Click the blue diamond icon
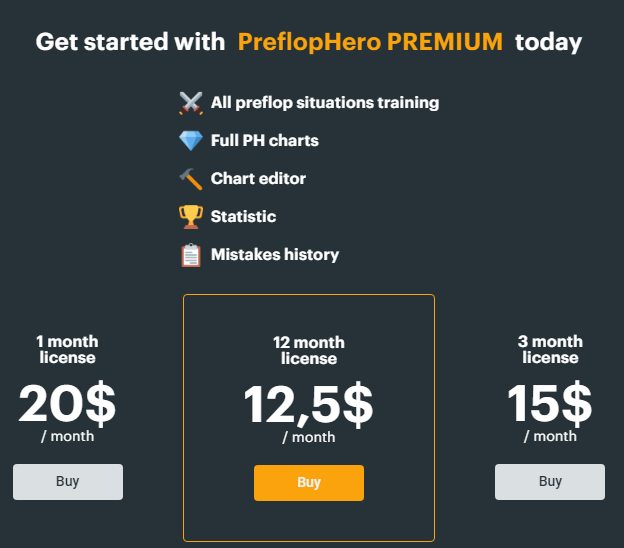The height and width of the screenshot is (548, 624). pos(191,140)
